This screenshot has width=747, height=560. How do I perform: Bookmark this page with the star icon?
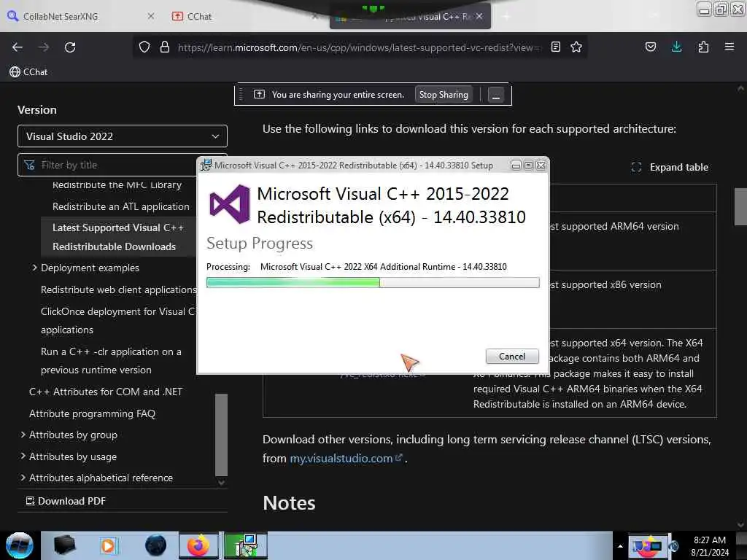click(576, 47)
